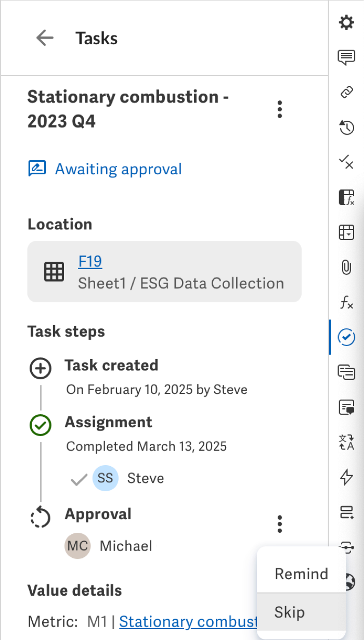This screenshot has height=640, width=364.
Task: Open the links panel chain icon
Action: [346, 92]
